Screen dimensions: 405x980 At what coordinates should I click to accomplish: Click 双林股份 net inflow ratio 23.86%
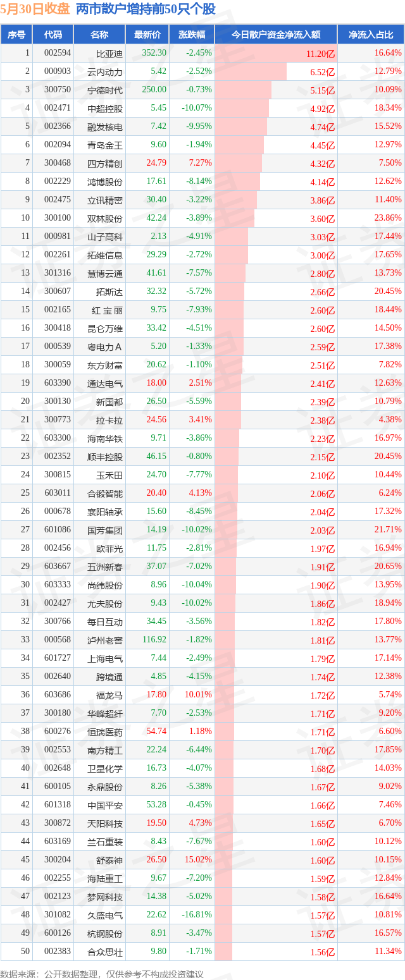tap(388, 218)
